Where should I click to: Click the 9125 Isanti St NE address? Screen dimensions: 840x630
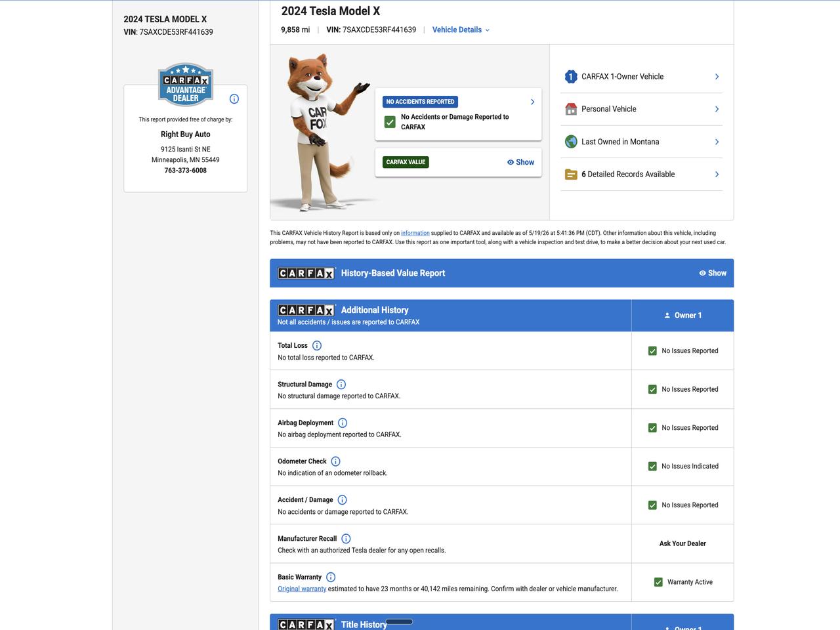186,150
